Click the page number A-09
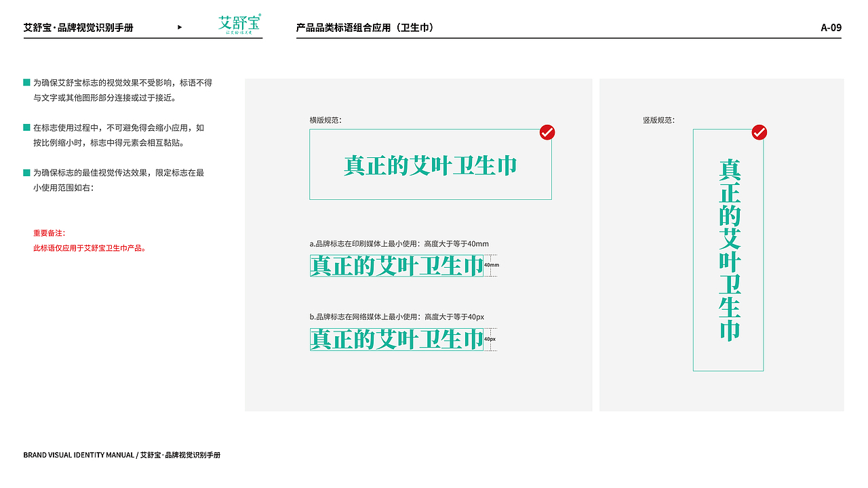The height and width of the screenshot is (488, 868). (831, 28)
